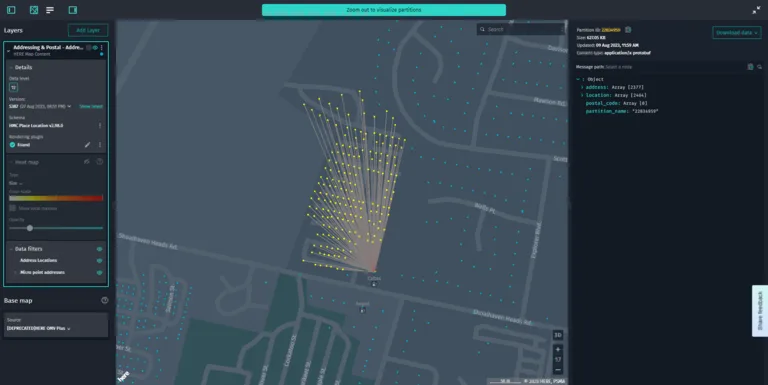Toggle the left sidebar panel icon
The width and height of the screenshot is (768, 385).
(11, 10)
